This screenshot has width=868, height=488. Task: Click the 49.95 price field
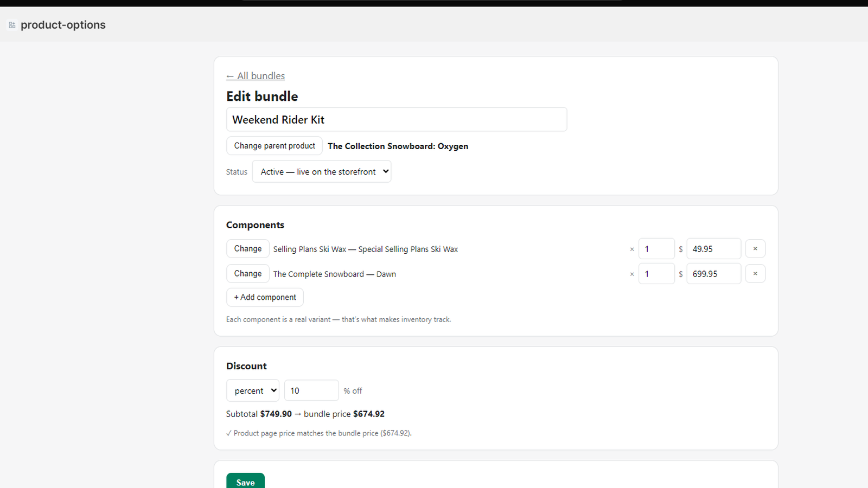(x=714, y=249)
